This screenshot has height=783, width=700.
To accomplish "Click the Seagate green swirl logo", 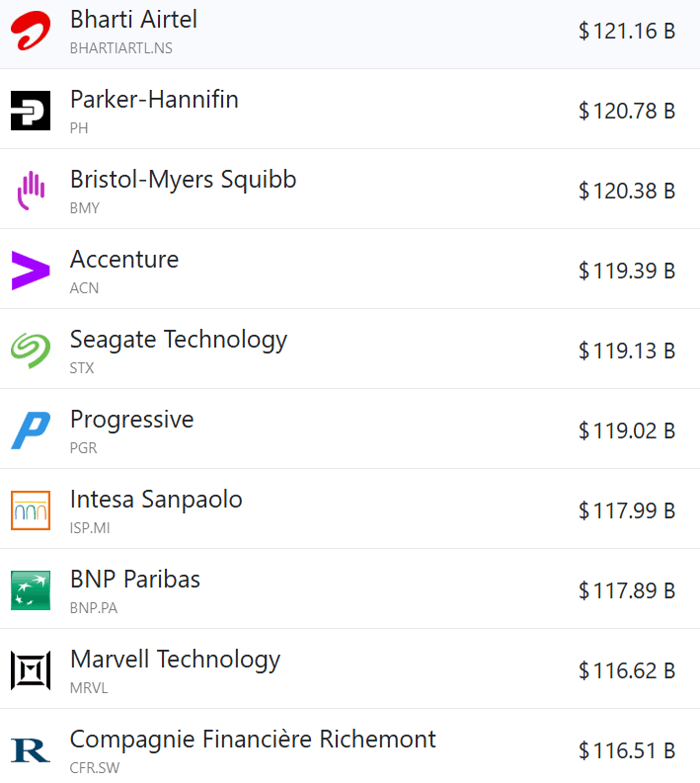I will coord(31,351).
